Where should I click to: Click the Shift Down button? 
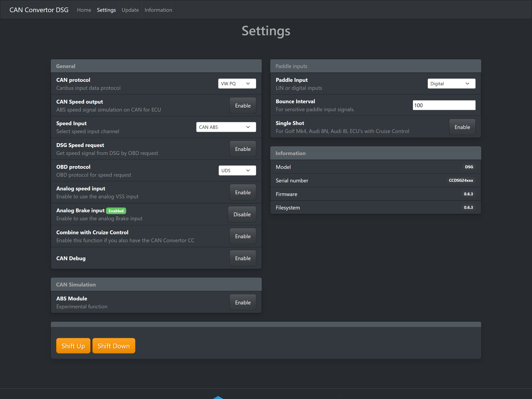pyautogui.click(x=114, y=346)
